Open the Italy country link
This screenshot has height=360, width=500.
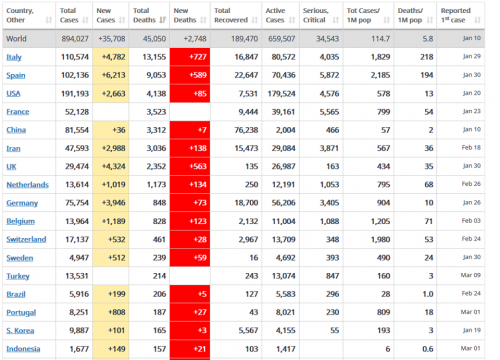pos(14,57)
